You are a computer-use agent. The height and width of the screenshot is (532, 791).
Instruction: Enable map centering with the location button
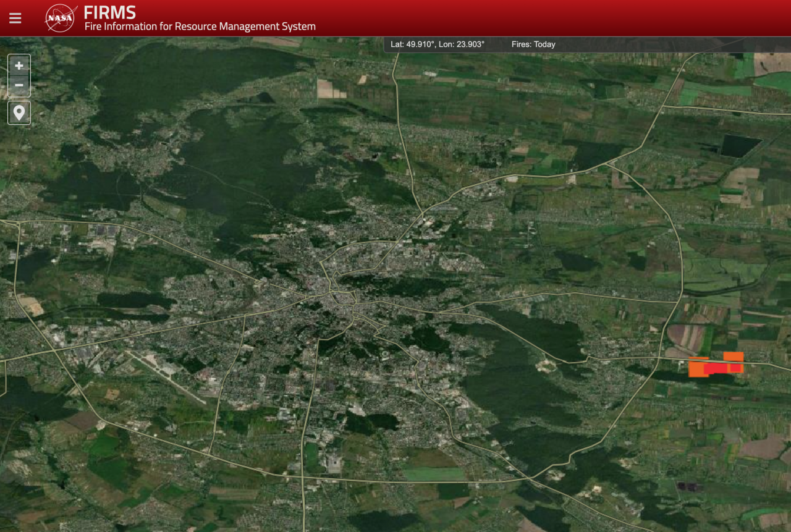click(19, 112)
